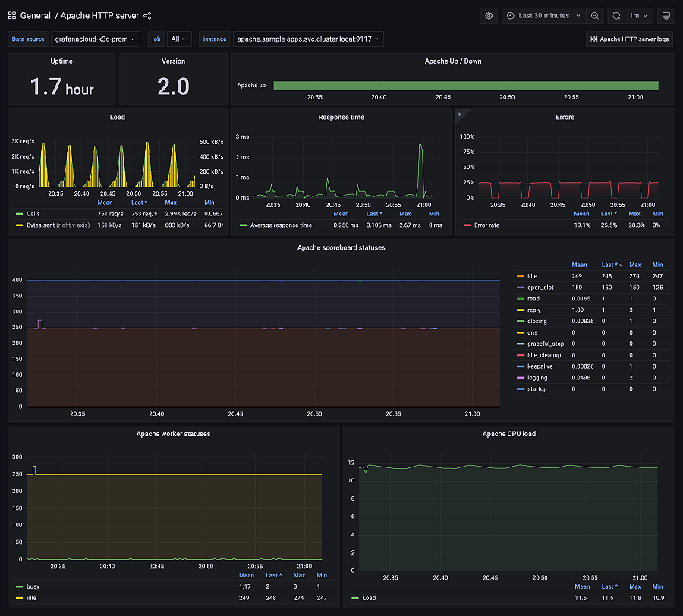Click the share dashboard icon next to title
Image resolution: width=683 pixels, height=616 pixels.
(147, 15)
